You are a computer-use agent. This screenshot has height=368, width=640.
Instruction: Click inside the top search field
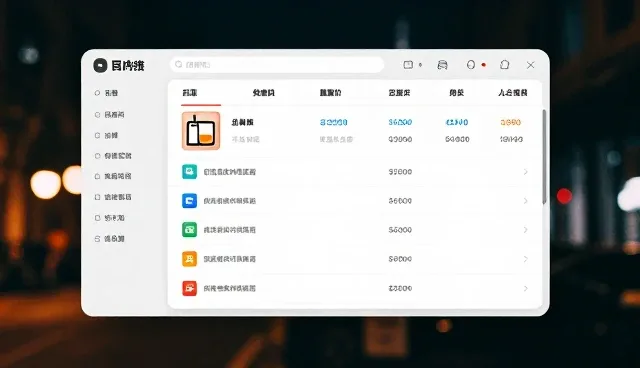click(x=277, y=64)
